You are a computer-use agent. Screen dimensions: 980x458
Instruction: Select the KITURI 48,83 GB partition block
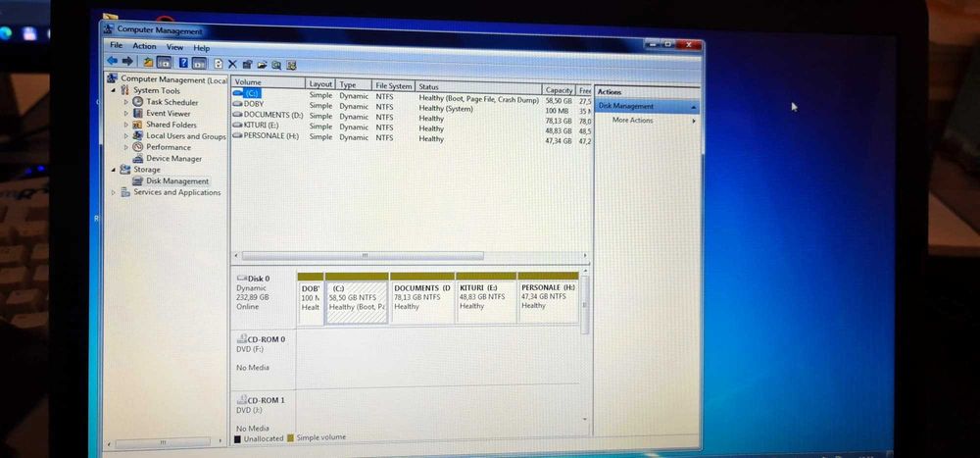tap(486, 297)
